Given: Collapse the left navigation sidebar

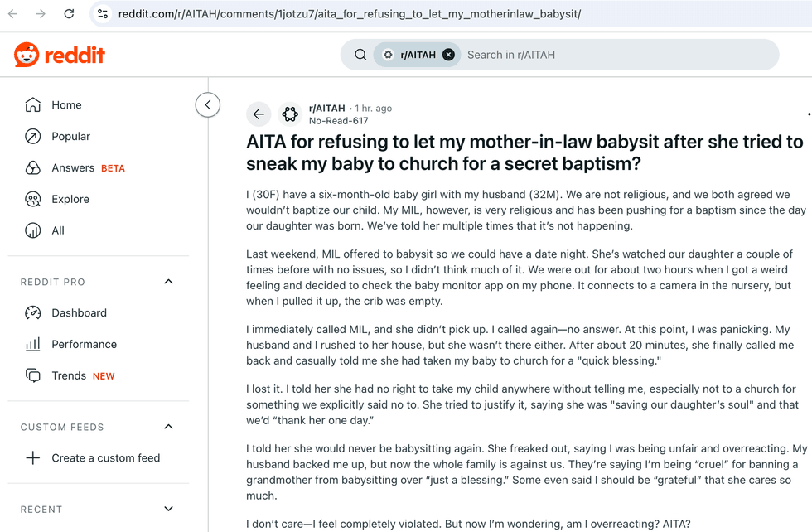Looking at the screenshot, I should 208,105.
